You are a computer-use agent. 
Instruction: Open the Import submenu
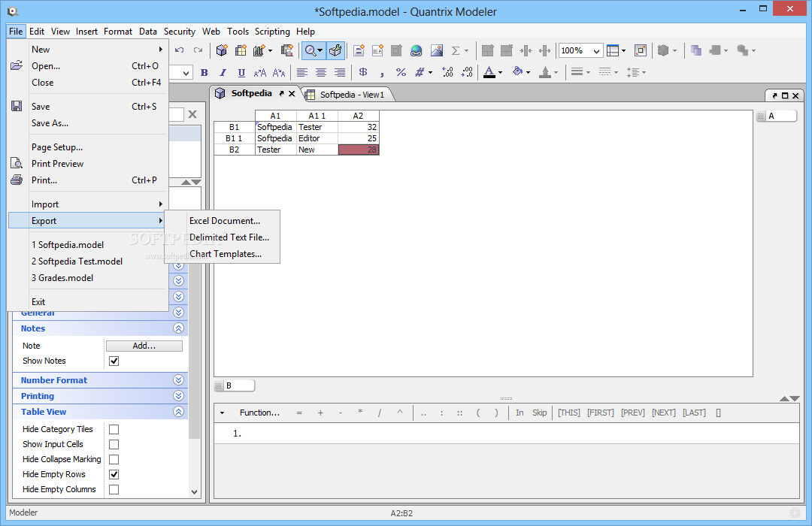pyautogui.click(x=88, y=204)
